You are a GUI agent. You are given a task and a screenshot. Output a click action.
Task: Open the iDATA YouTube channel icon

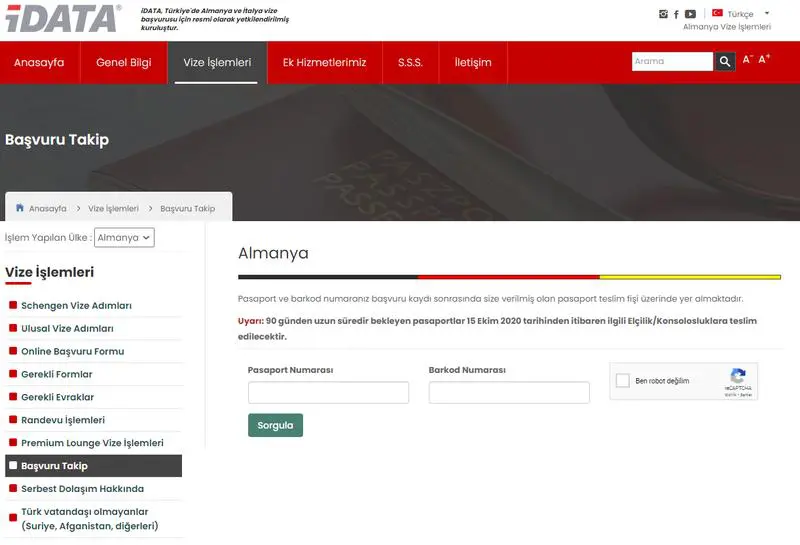pyautogui.click(x=690, y=14)
